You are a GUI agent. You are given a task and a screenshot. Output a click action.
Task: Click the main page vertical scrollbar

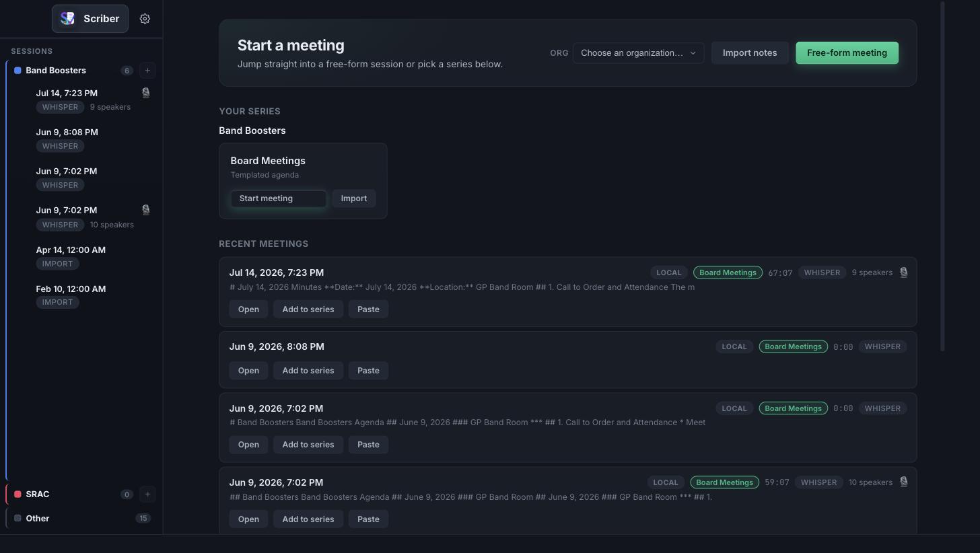pos(942,176)
